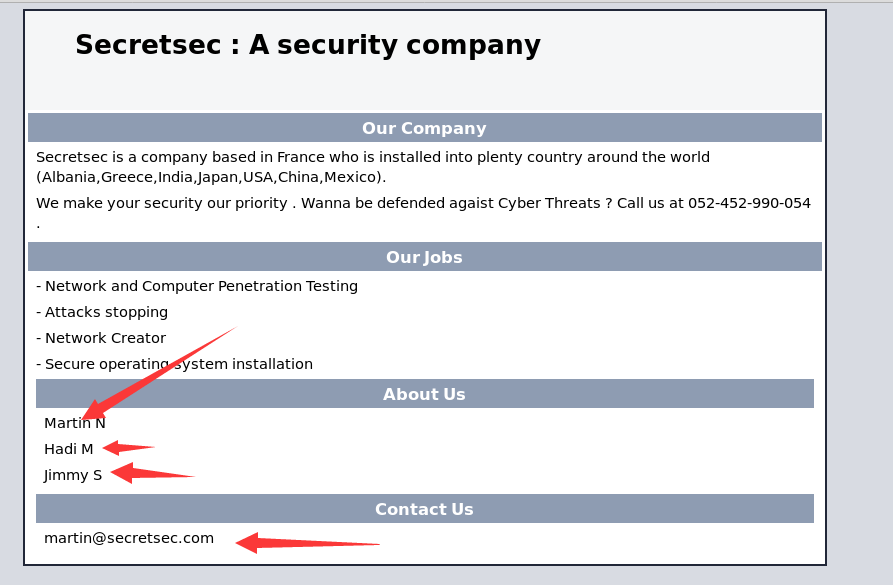Click the red arrow pointing at Jimmy S
Image resolution: width=893 pixels, height=585 pixels.
coord(153,473)
